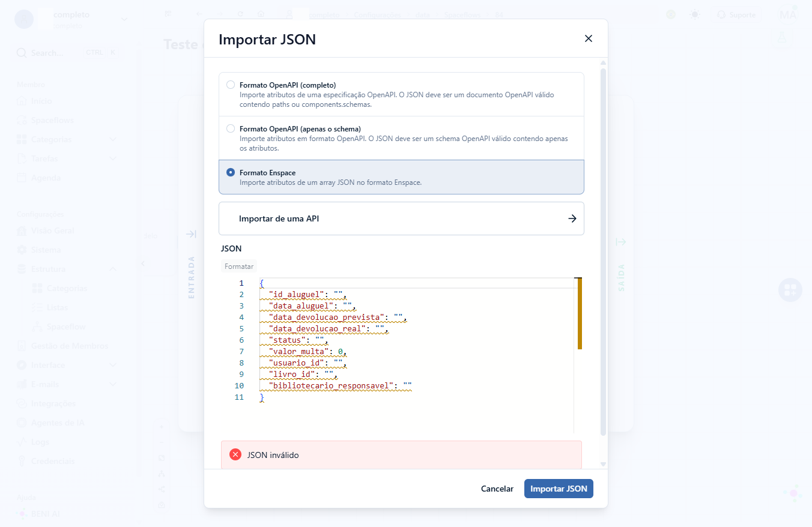Confirm with the Importar JSON button
Viewport: 812px width, 527px height.
click(559, 489)
